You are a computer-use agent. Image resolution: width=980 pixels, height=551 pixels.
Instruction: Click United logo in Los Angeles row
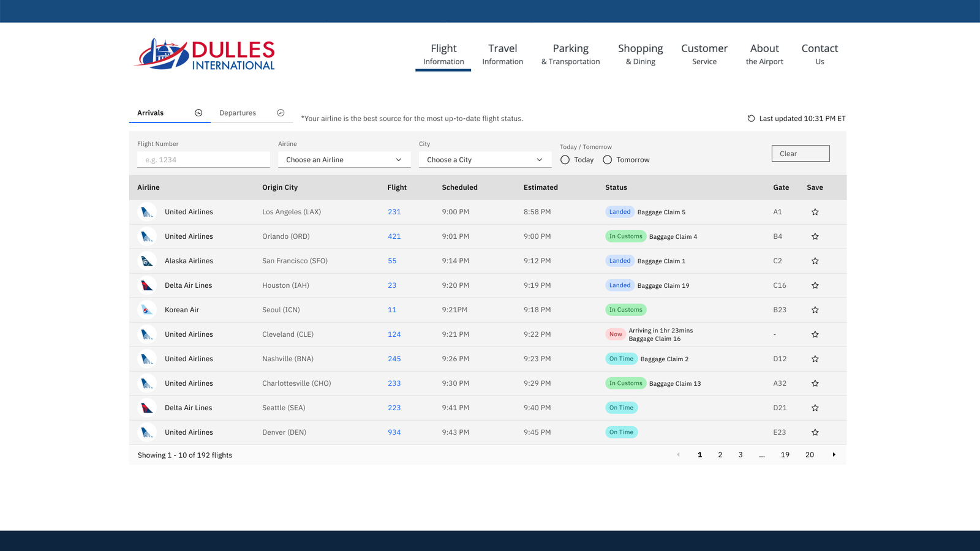pyautogui.click(x=147, y=212)
